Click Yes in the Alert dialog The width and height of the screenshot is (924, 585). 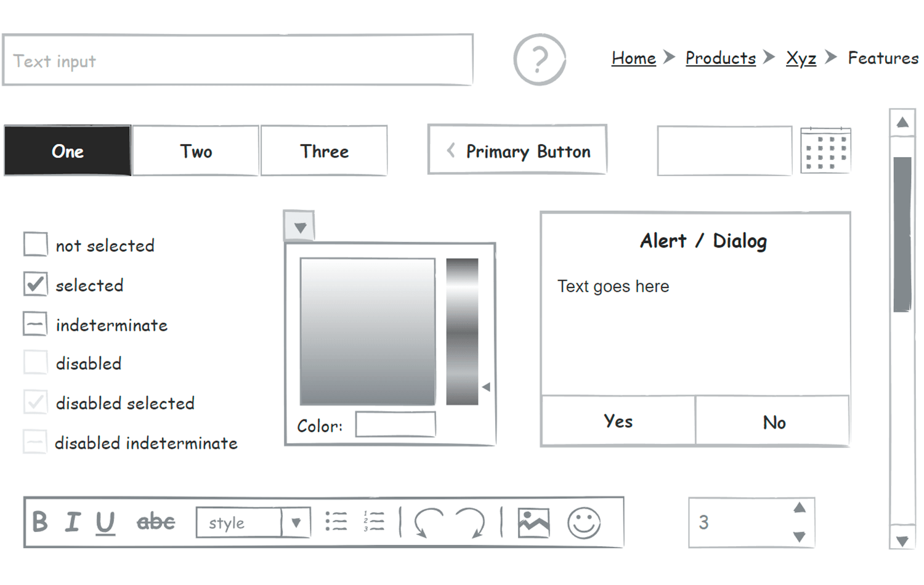[618, 421]
